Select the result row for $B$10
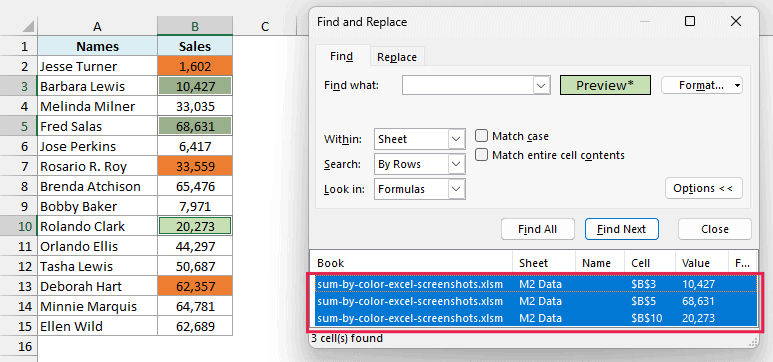The width and height of the screenshot is (773, 362). 535,318
